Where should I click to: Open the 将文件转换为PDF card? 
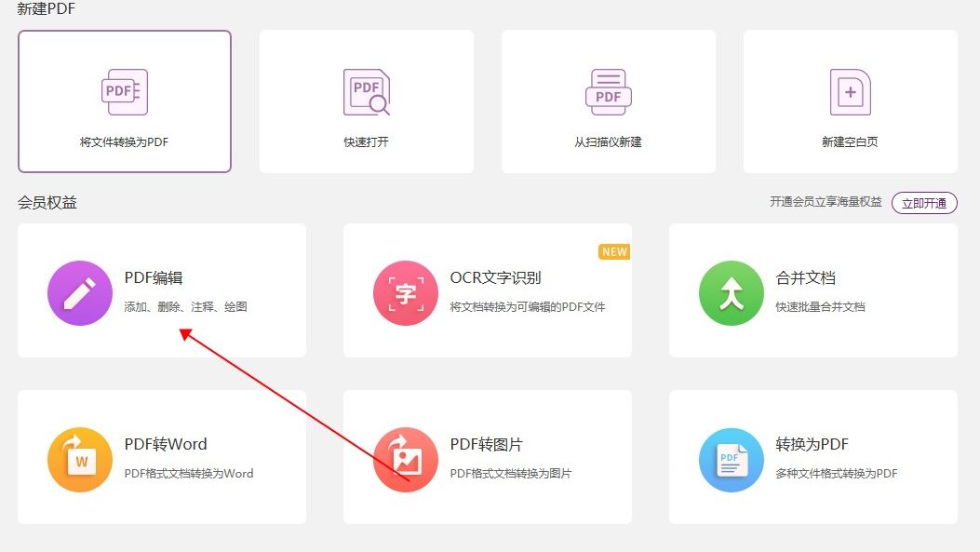coord(124,101)
